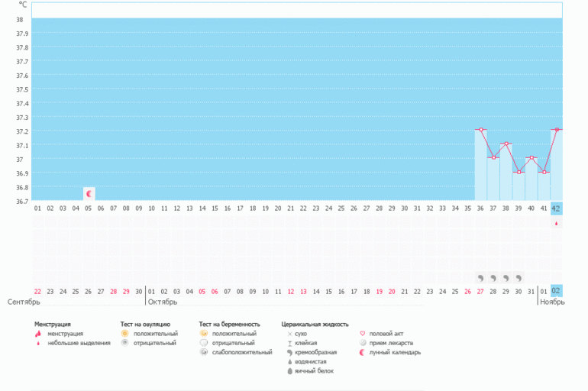Viewport: 588px width, 391px height.
Task: Click the menstruation drops icon in the legend
Action: pos(38,334)
